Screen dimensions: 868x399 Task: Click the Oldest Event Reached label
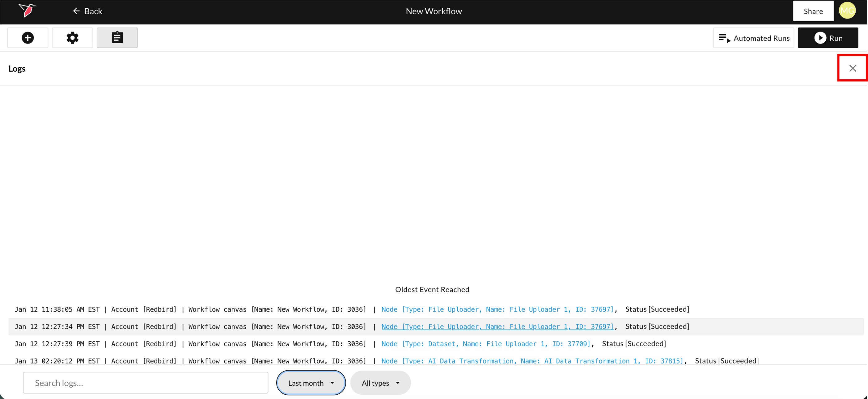pyautogui.click(x=432, y=290)
